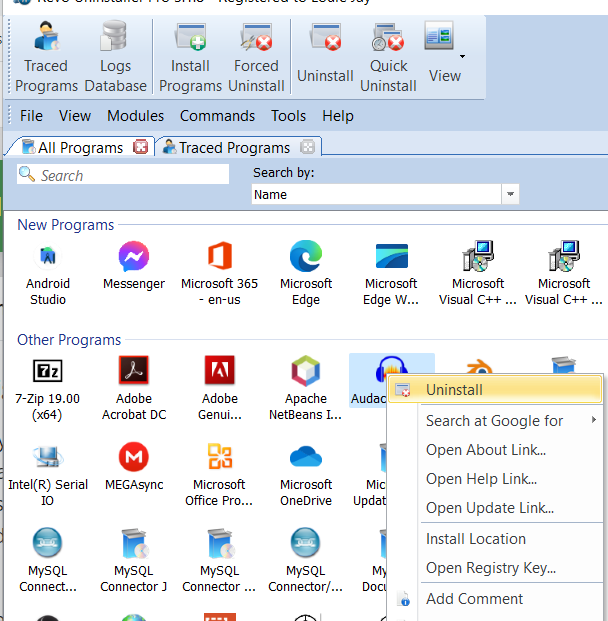Focus the Search input field
Image resolution: width=608 pixels, height=621 pixels.
point(123,174)
